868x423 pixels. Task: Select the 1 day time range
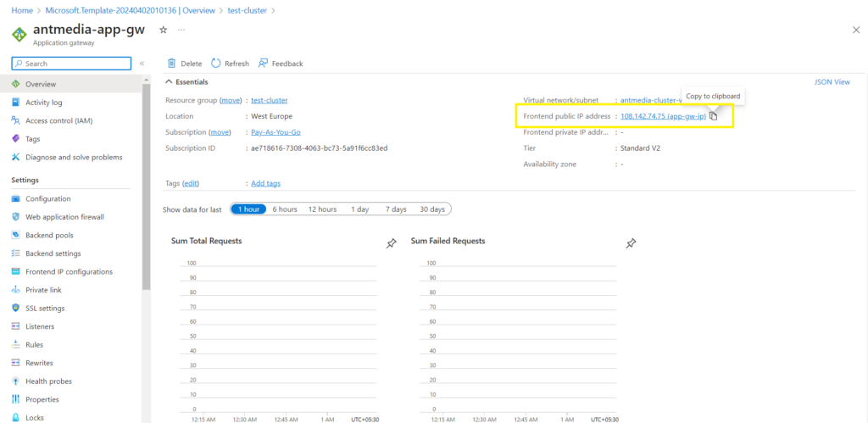pyautogui.click(x=359, y=209)
